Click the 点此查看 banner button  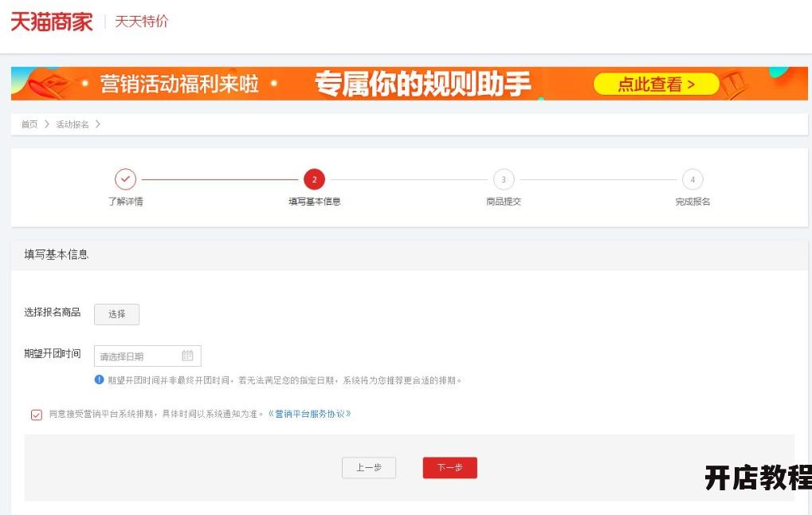pos(656,84)
